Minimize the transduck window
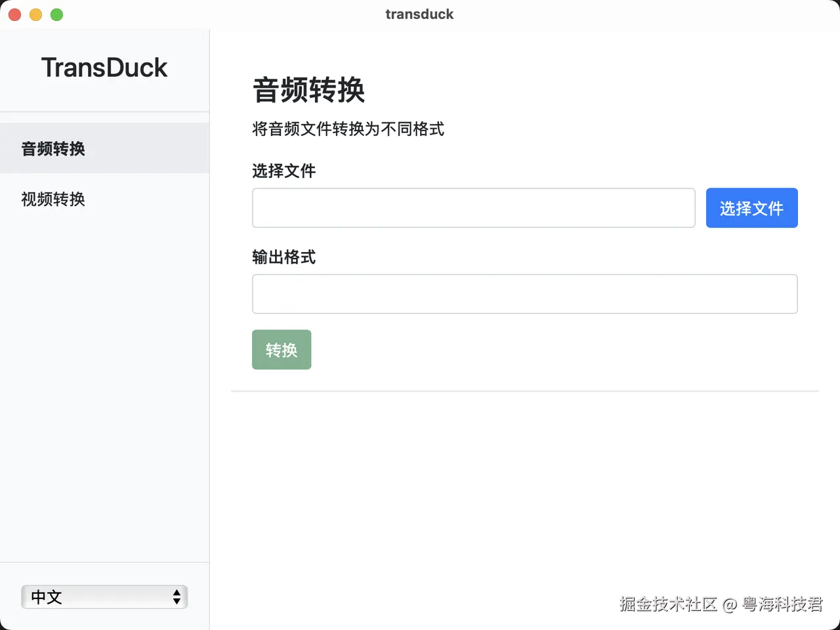Screen dimensions: 840x630 pyautogui.click(x=36, y=14)
